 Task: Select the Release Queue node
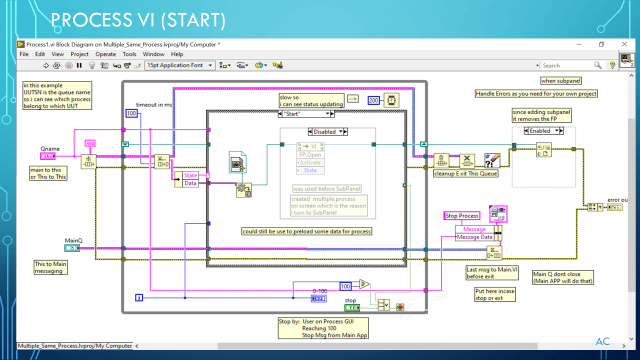pyautogui.click(x=441, y=161)
